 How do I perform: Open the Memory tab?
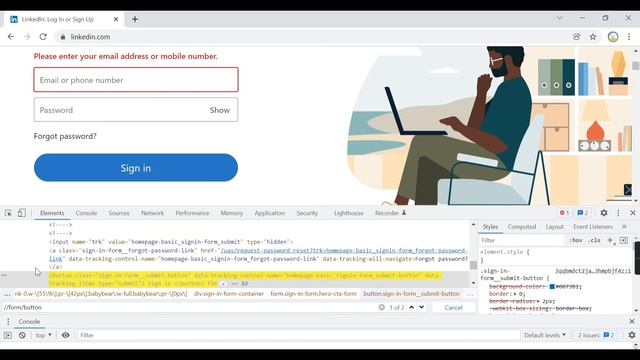(231, 213)
